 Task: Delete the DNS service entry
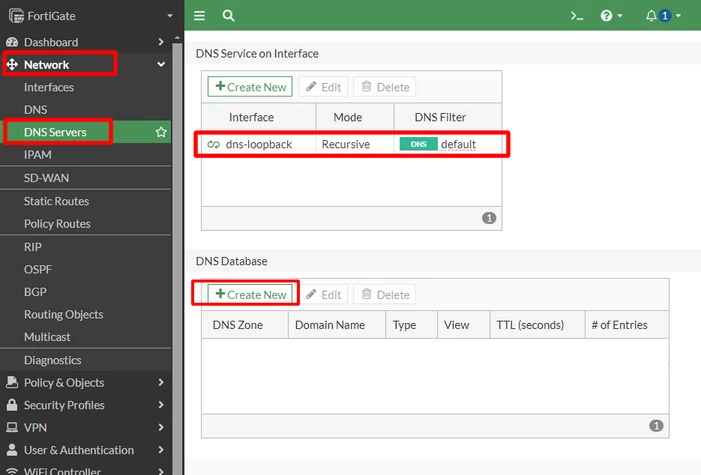(385, 87)
